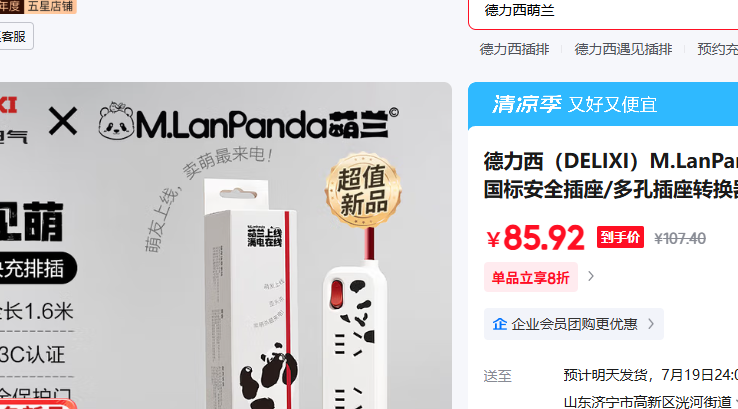Open the 德力西遇见插排 suggested search link
The image size is (738, 409).
pyautogui.click(x=623, y=49)
